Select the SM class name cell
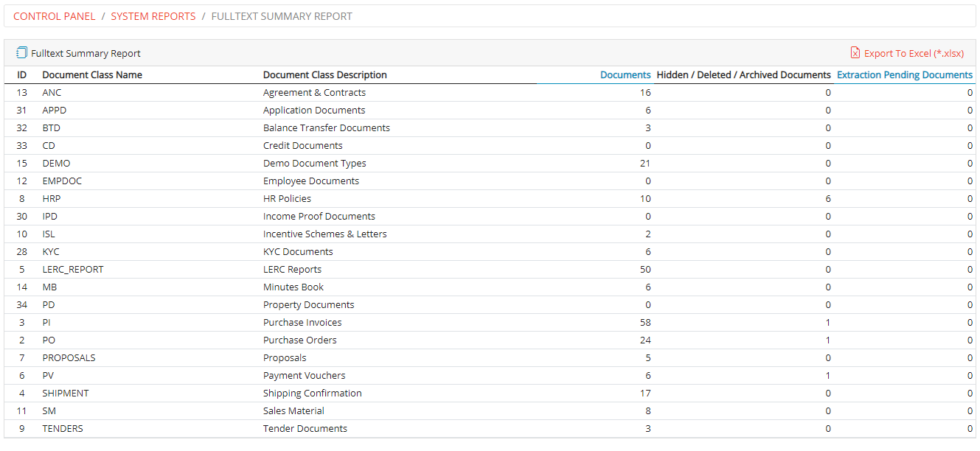The height and width of the screenshot is (451, 980). point(49,411)
